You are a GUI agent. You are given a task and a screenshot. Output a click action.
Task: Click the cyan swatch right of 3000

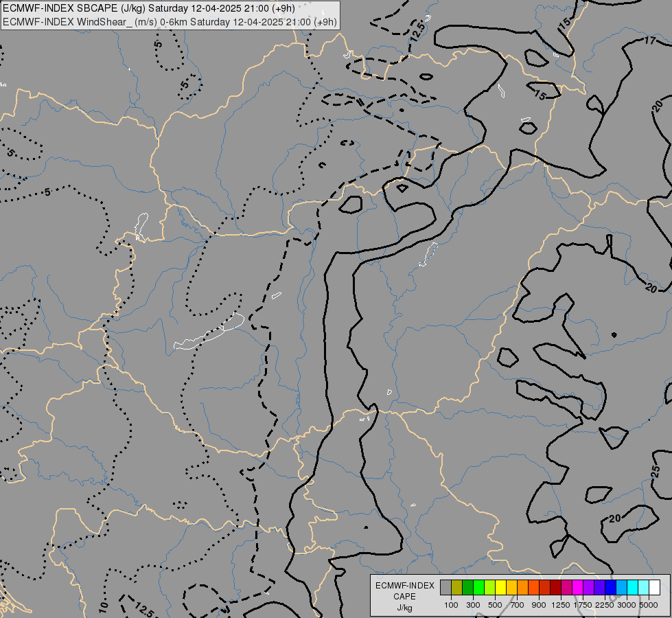point(632,588)
